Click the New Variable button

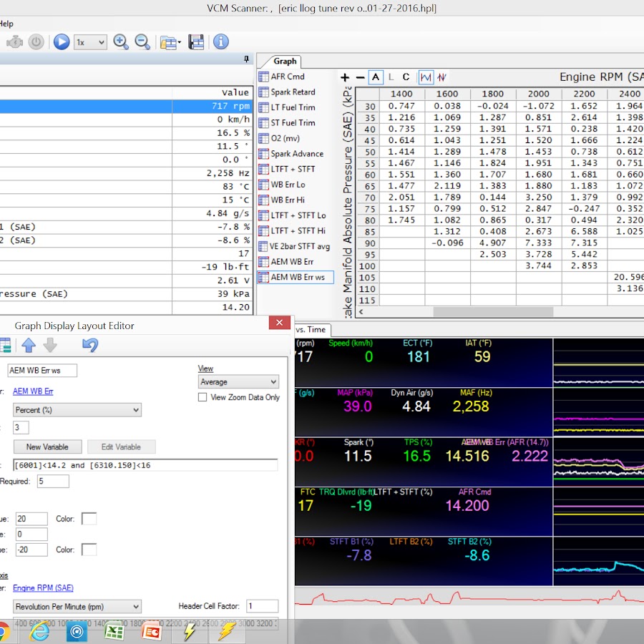(48, 447)
